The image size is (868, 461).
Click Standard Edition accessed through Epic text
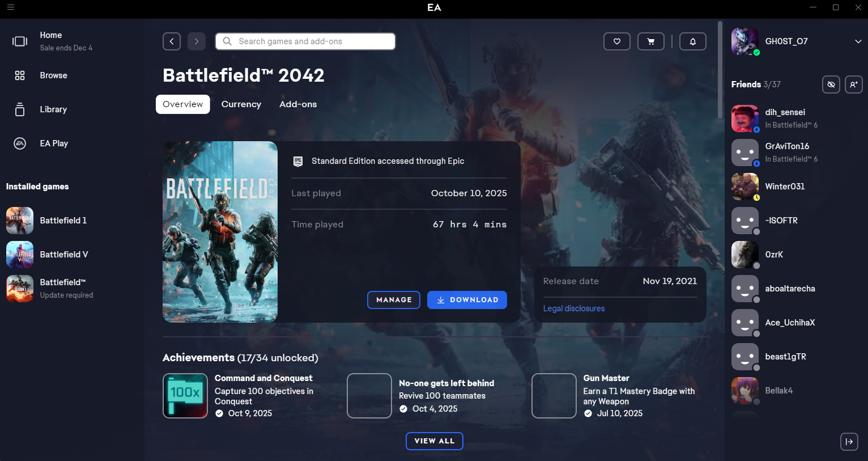pyautogui.click(x=388, y=161)
